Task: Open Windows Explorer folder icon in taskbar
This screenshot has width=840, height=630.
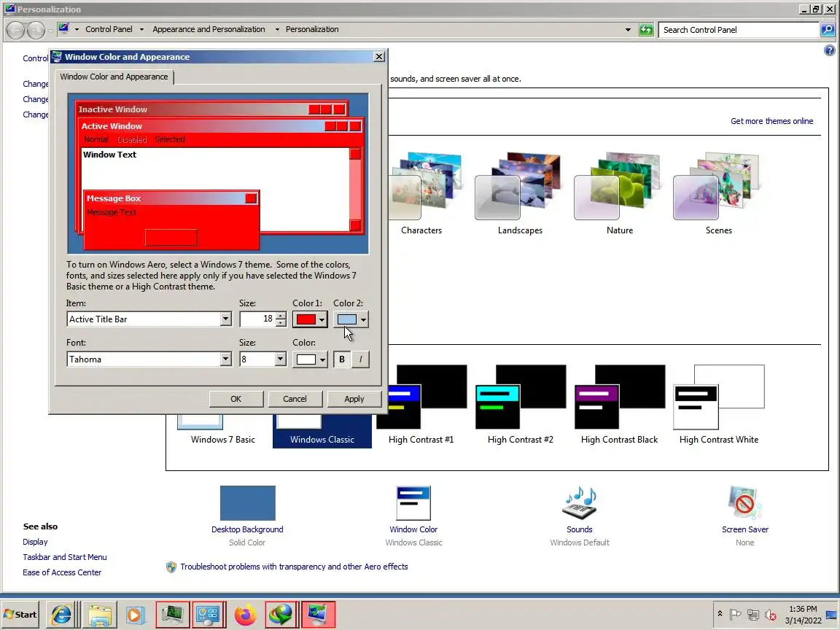Action: click(100, 615)
